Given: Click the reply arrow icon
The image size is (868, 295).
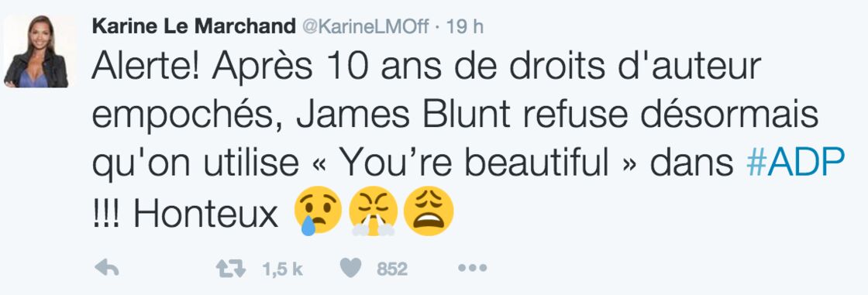Looking at the screenshot, I should (x=106, y=269).
